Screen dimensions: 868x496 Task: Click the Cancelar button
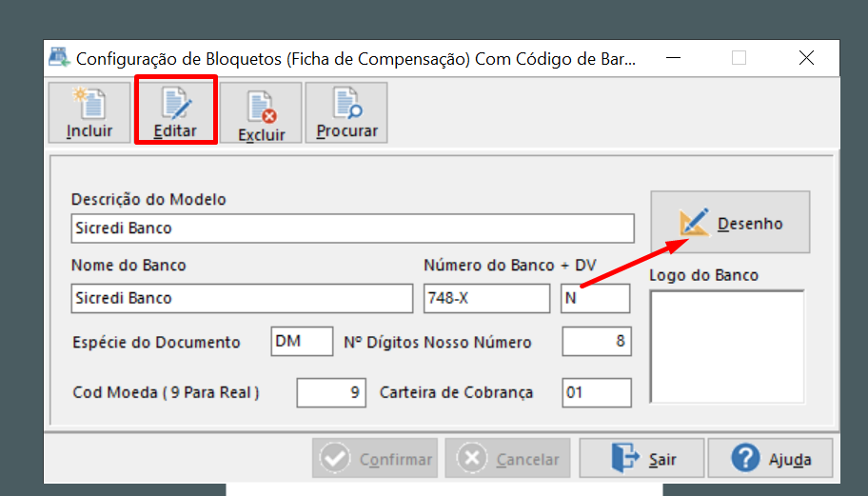pyautogui.click(x=507, y=458)
